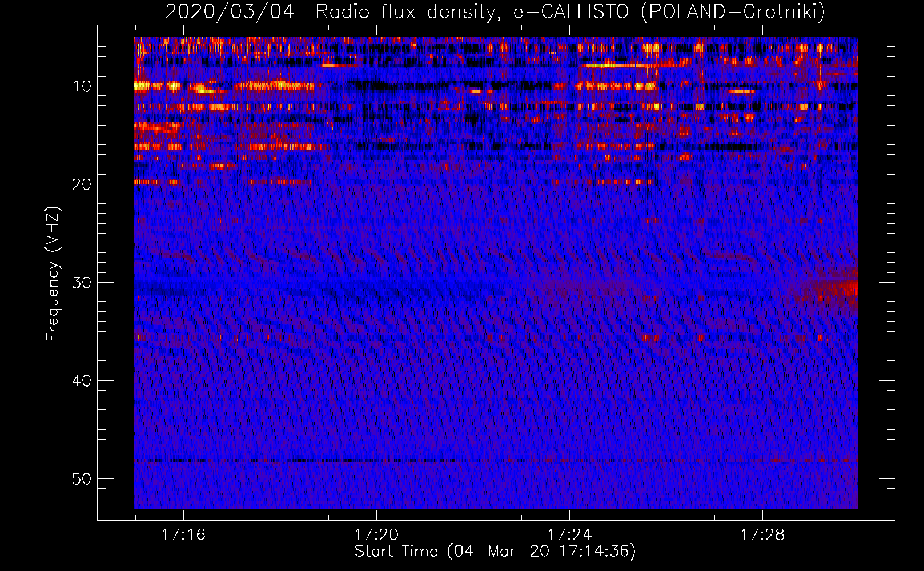
Task: Click the 20 MHz frequency tick label
Action: tap(82, 184)
